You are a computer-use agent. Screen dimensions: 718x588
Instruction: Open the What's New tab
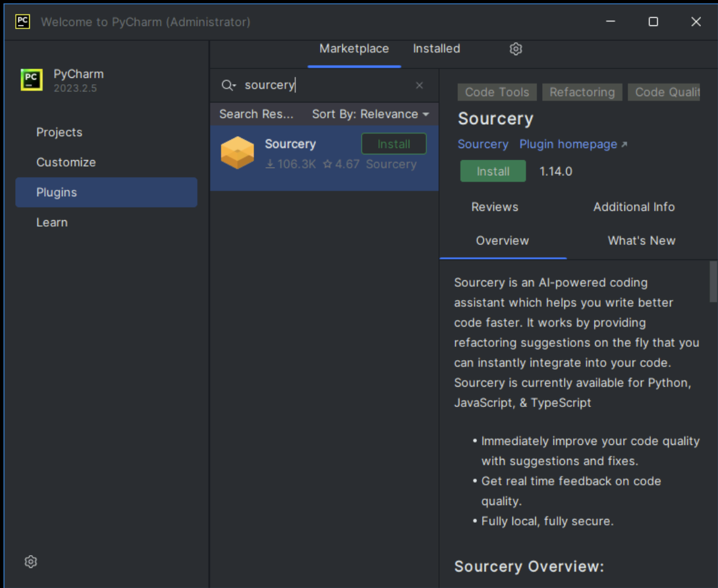(641, 241)
